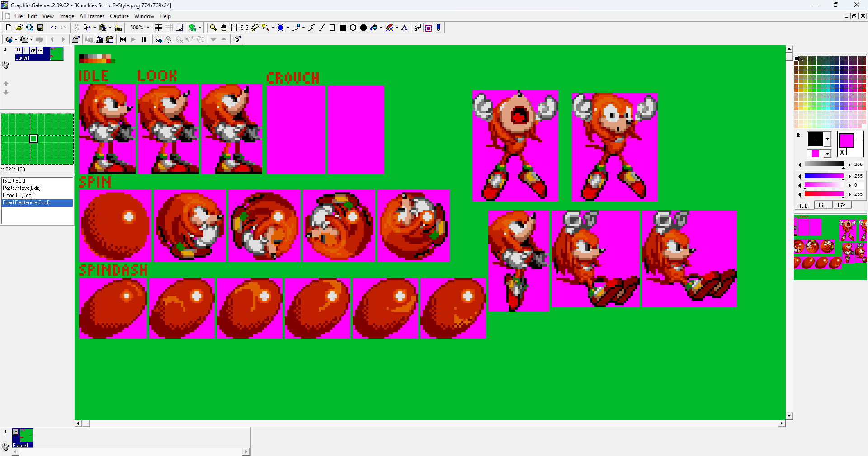The width and height of the screenshot is (868, 456).
Task: Expand the Copy options arrow
Action: [x=94, y=28]
